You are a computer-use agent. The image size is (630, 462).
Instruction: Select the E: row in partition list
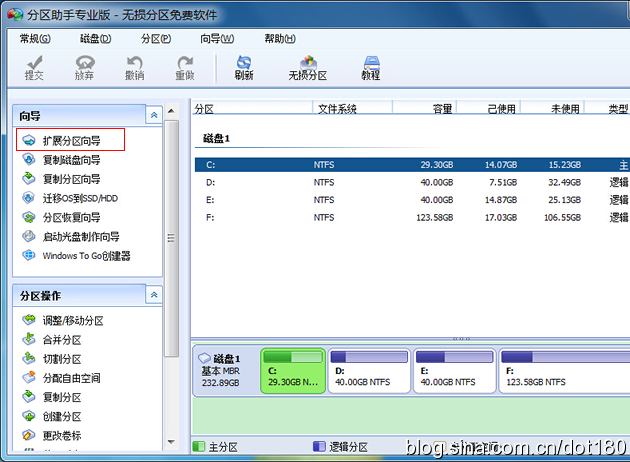[x=412, y=200]
